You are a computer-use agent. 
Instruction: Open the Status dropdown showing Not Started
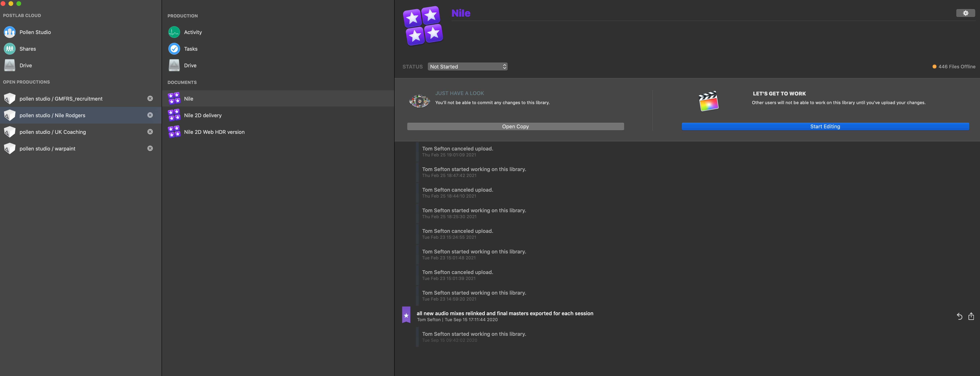tap(468, 67)
